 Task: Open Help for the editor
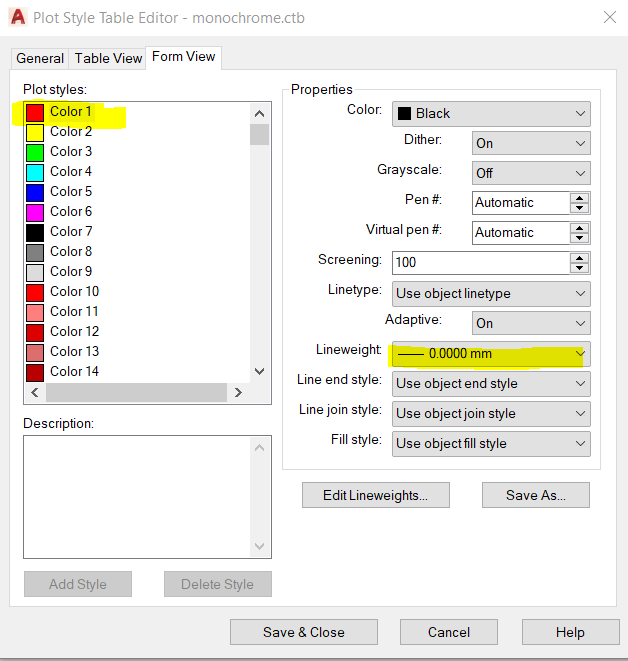(x=571, y=632)
